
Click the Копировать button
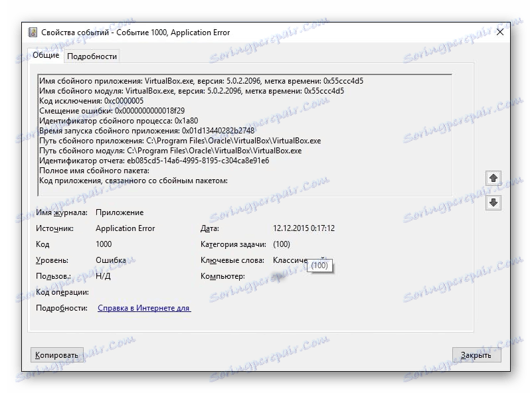point(56,355)
